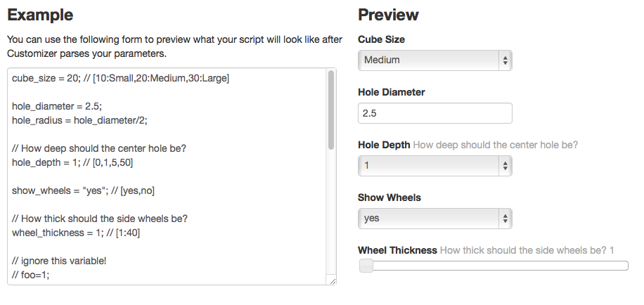Click the textarea resize grip icon

tap(333, 281)
